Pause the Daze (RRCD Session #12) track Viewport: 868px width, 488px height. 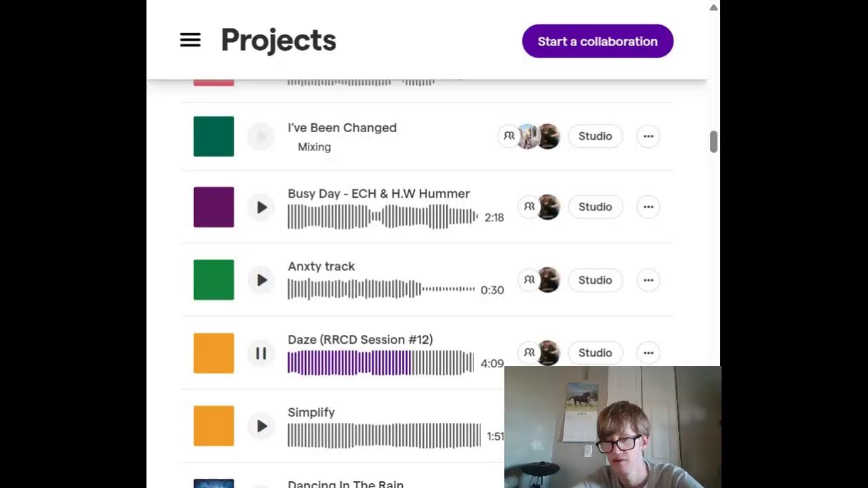(261, 353)
